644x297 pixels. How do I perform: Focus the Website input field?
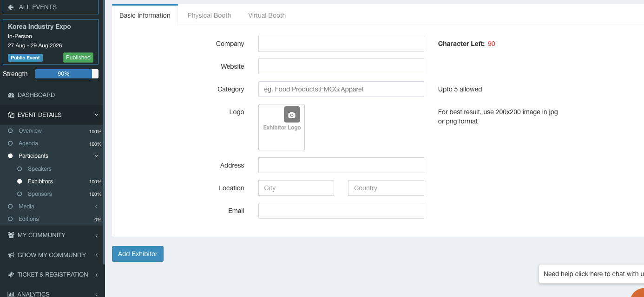coord(341,66)
